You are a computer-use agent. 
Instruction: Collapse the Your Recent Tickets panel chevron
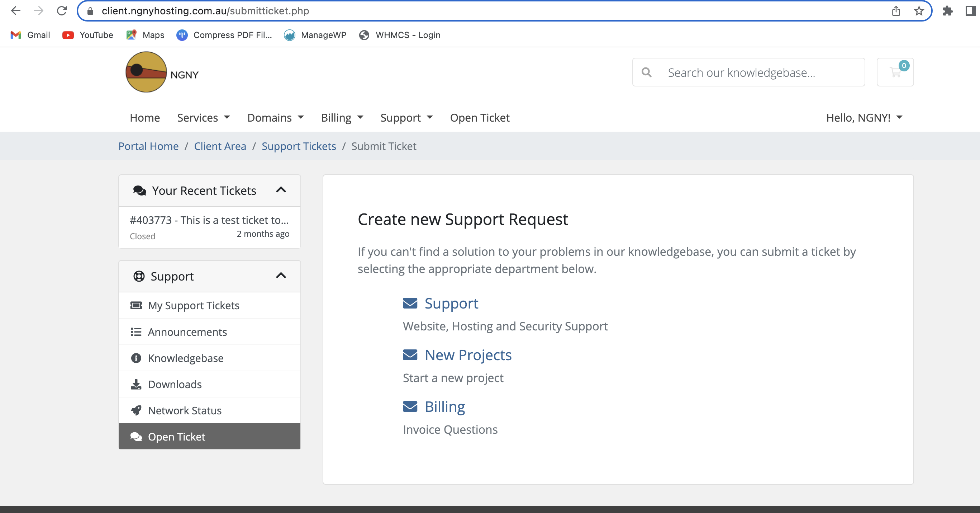(281, 190)
